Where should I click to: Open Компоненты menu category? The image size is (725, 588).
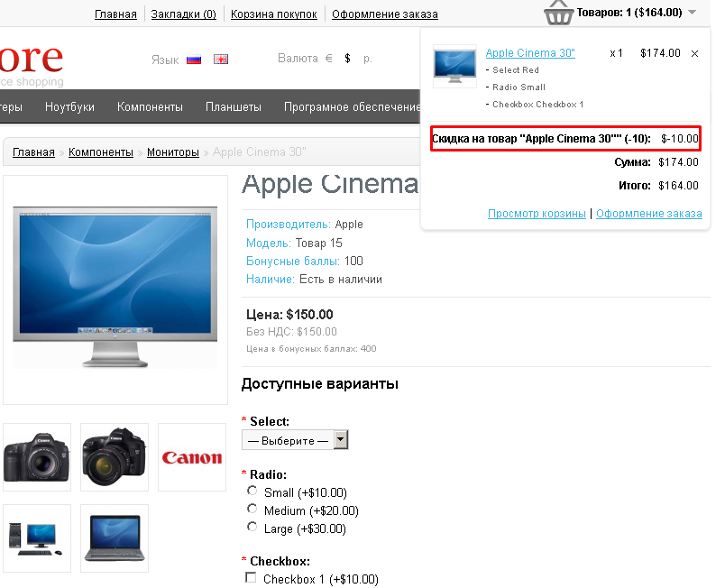(x=150, y=106)
